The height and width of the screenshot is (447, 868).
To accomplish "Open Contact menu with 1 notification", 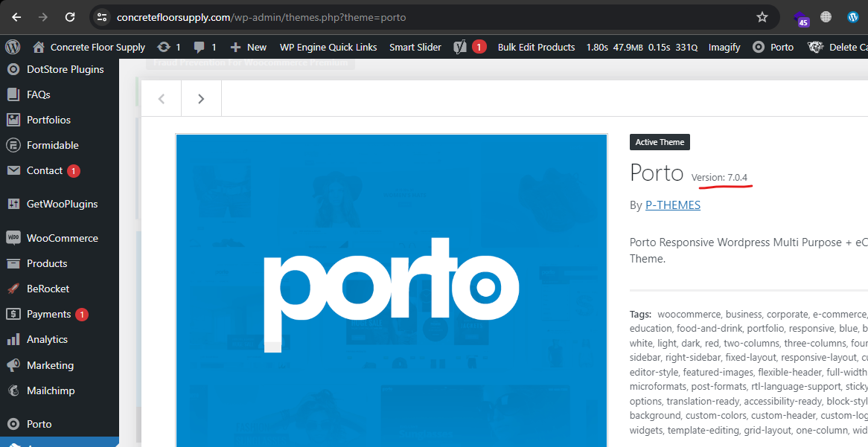I will (60, 171).
